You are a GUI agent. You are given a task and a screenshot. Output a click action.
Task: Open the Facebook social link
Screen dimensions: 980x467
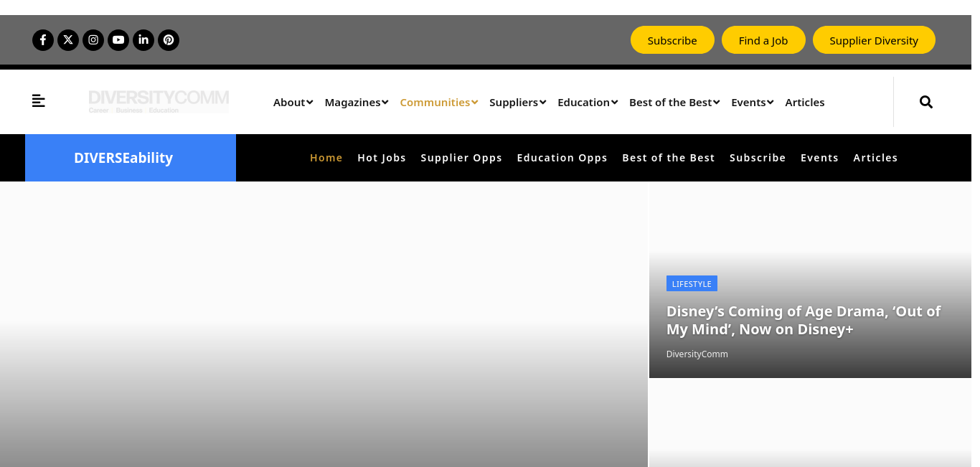[x=43, y=40]
